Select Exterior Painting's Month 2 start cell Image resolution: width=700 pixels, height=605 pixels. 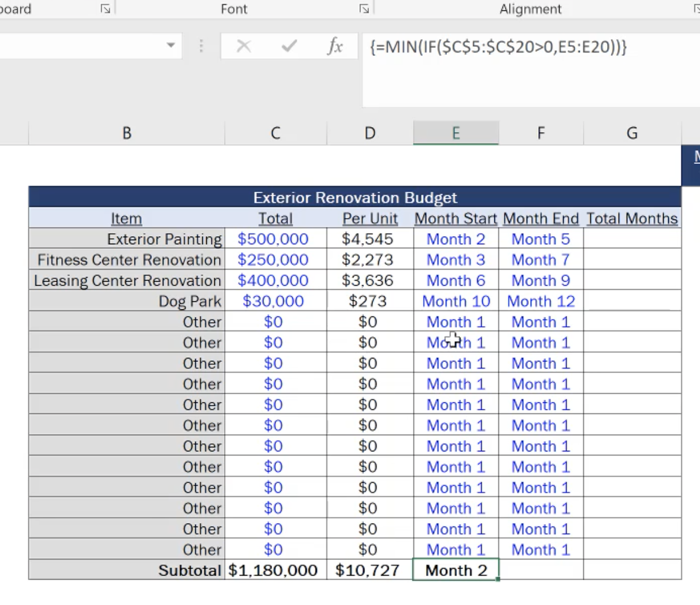456,239
